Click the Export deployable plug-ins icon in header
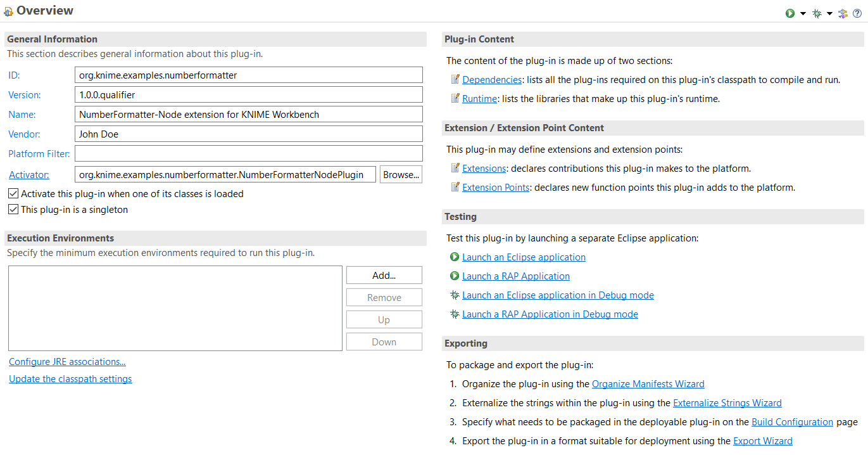The image size is (868, 455). point(843,13)
